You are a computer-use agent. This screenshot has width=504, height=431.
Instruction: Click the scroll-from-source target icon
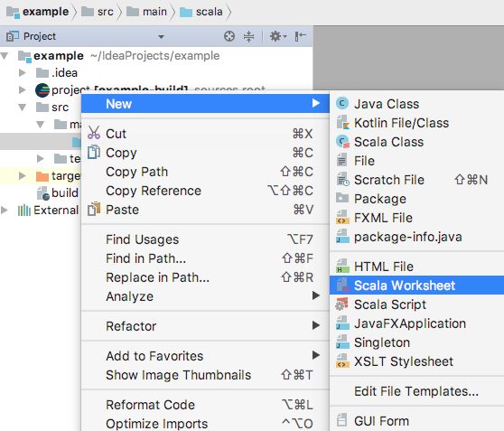coord(229,36)
